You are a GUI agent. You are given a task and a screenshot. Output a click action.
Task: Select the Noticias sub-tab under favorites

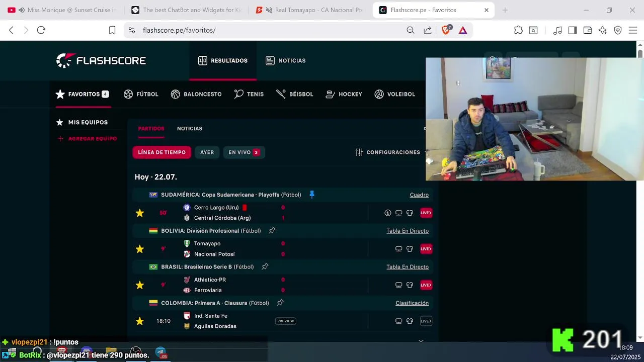(190, 129)
